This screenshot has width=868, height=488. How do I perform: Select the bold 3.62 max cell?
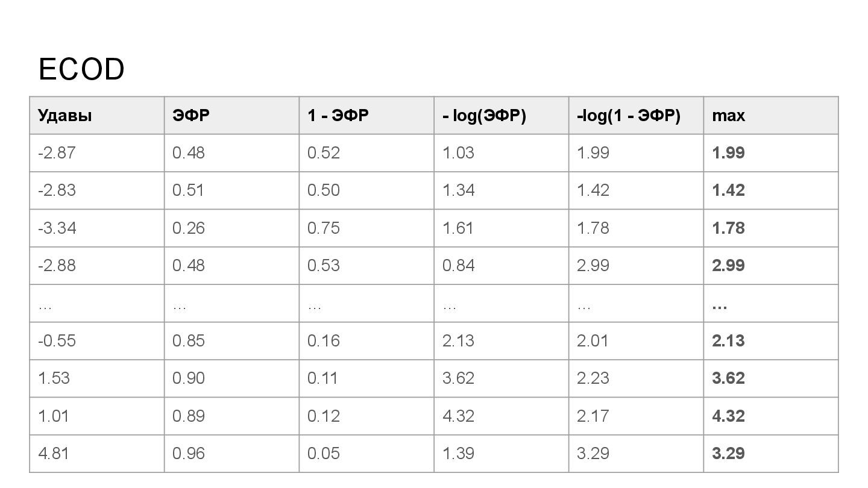click(728, 378)
